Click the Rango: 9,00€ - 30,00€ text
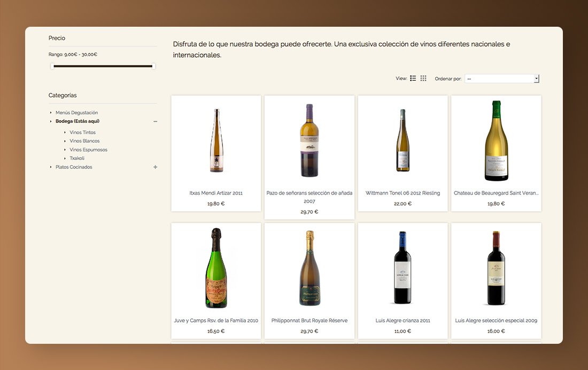 click(x=73, y=55)
